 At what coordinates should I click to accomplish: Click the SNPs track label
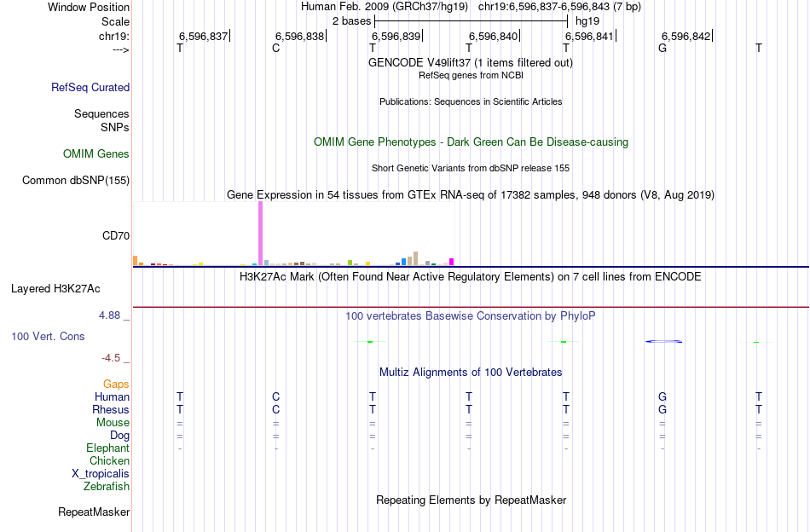[x=115, y=127]
